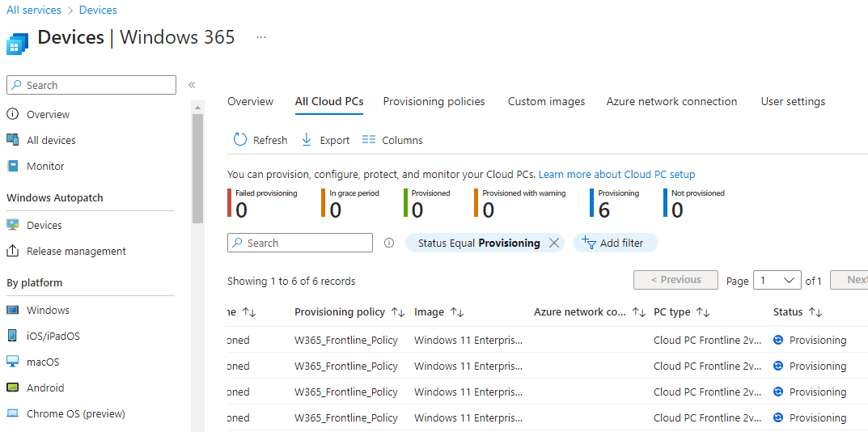868x432 pixels.
Task: Click the Monitor sidebar icon
Action: click(x=12, y=166)
